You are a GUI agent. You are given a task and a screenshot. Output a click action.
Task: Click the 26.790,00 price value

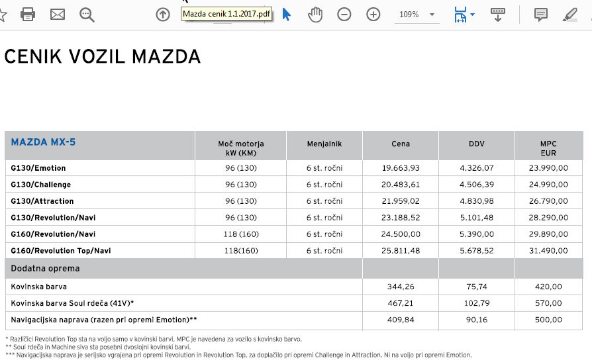pos(548,201)
